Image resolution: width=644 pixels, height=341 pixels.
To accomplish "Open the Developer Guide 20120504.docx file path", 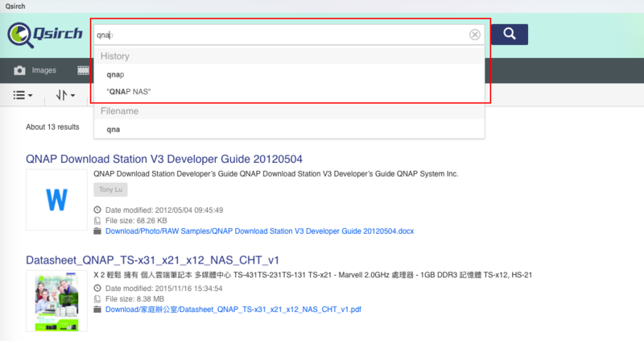I will pos(259,231).
